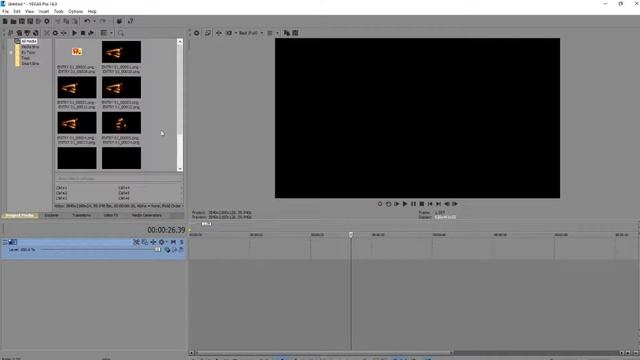Screen dimensions: 640x360
Task: Open the Insert menu
Action: (44, 11)
